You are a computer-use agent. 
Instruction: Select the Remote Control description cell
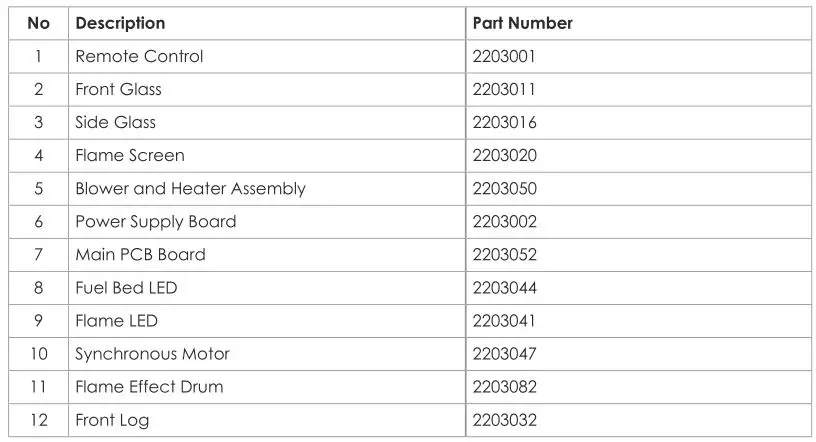(x=139, y=56)
